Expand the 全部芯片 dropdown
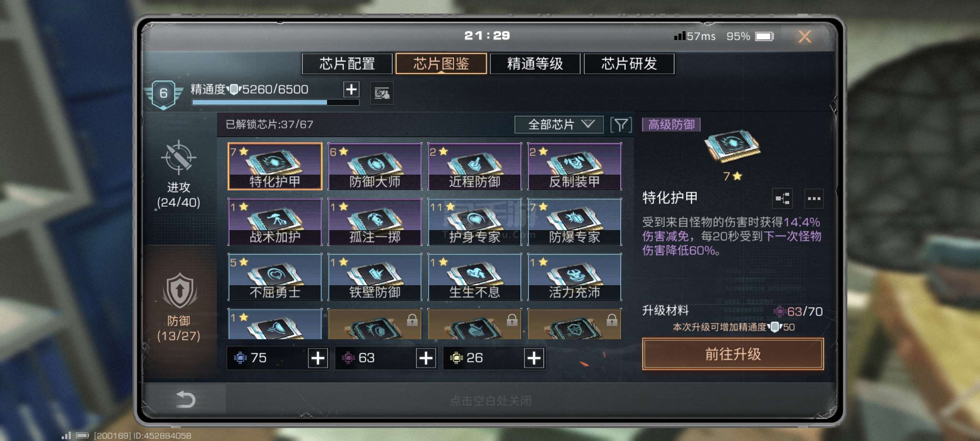 [559, 125]
